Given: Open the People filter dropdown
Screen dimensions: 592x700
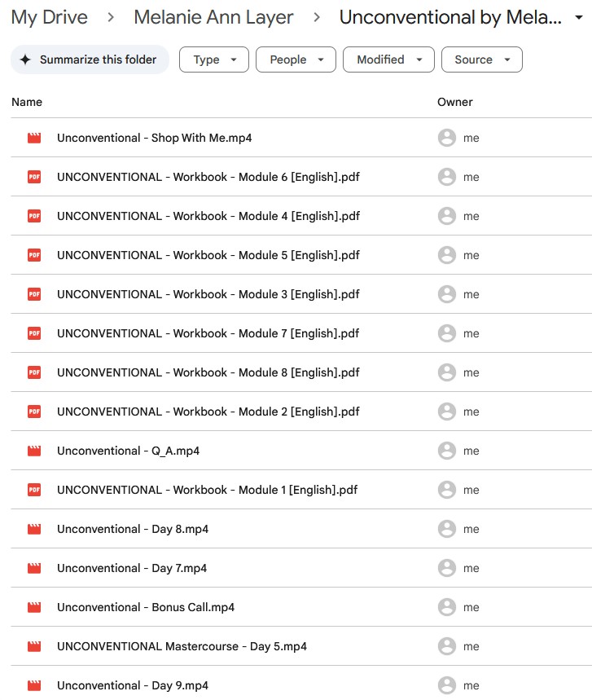Looking at the screenshot, I should tap(295, 59).
